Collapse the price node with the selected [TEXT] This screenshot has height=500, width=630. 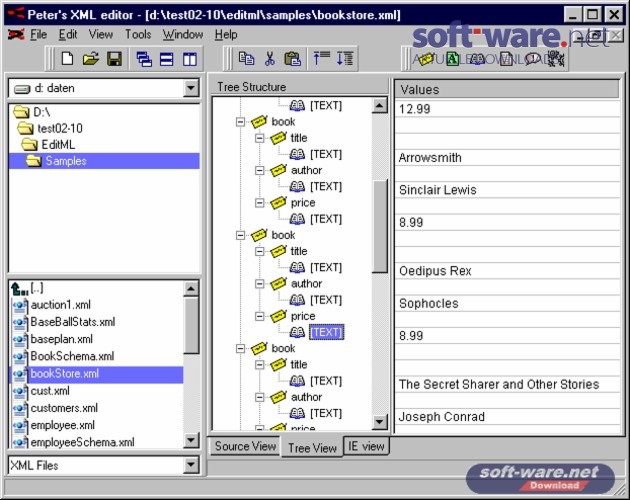click(260, 316)
